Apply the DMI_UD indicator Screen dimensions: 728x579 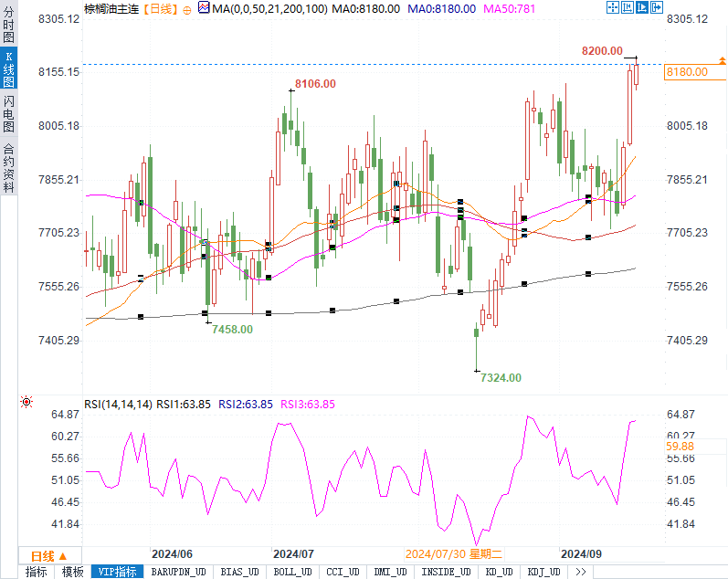click(390, 572)
